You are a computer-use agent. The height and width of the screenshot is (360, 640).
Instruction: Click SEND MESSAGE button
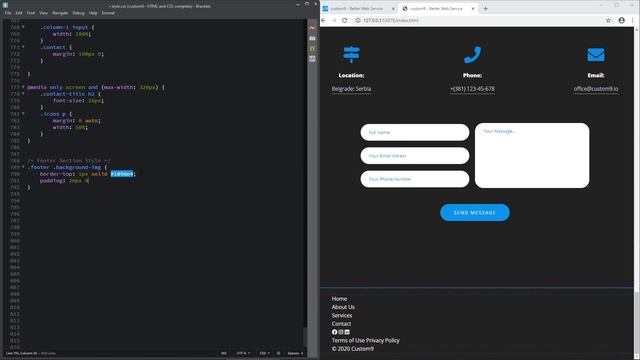tap(475, 213)
